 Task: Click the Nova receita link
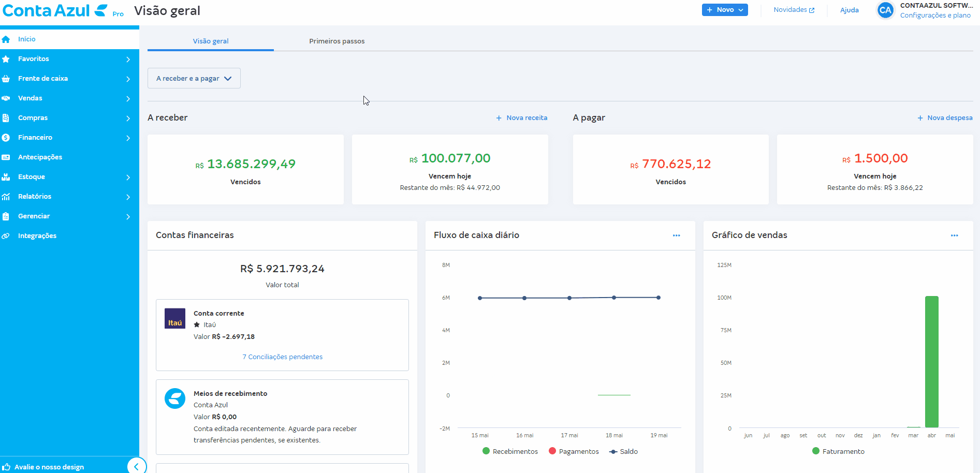click(x=521, y=117)
